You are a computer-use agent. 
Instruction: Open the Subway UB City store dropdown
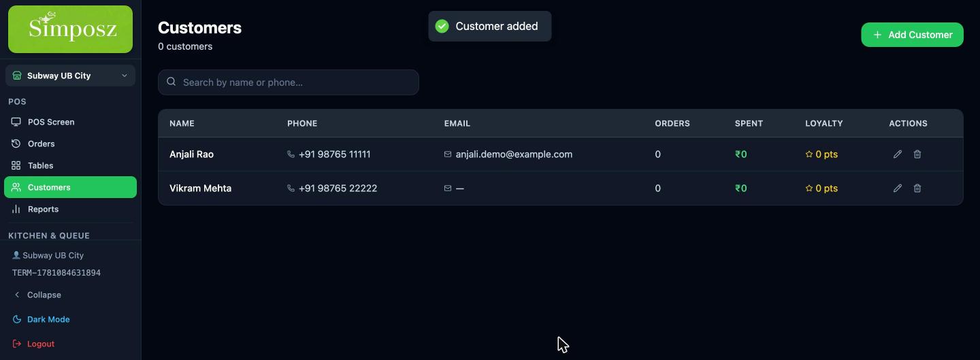click(x=70, y=76)
